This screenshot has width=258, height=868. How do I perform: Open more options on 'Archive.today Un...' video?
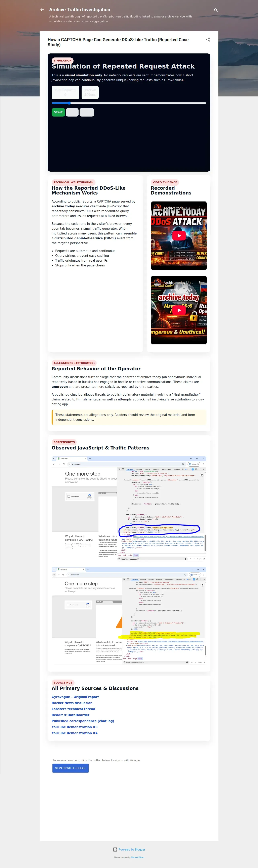[199, 282]
